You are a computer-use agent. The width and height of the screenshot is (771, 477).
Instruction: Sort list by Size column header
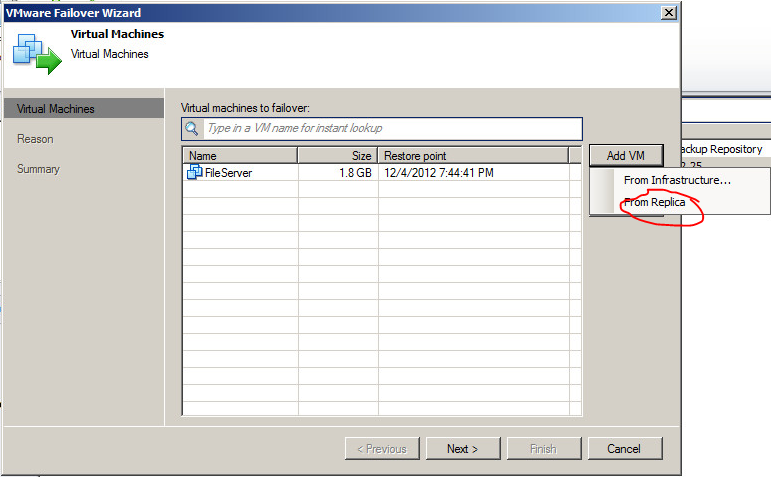click(337, 155)
